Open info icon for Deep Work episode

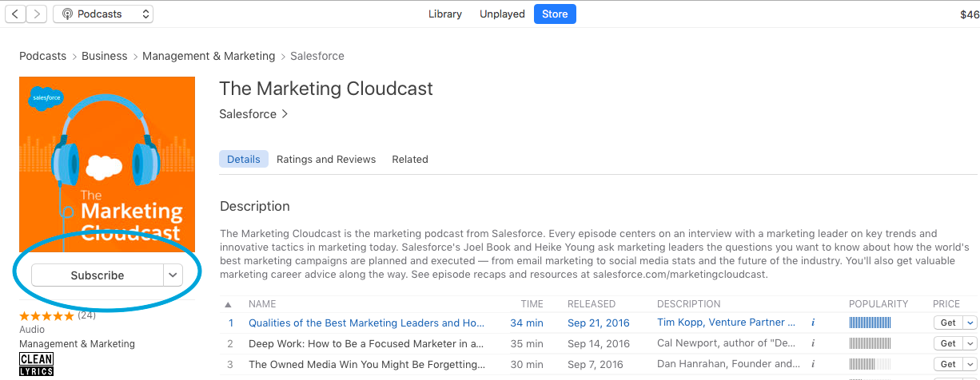[x=813, y=343]
